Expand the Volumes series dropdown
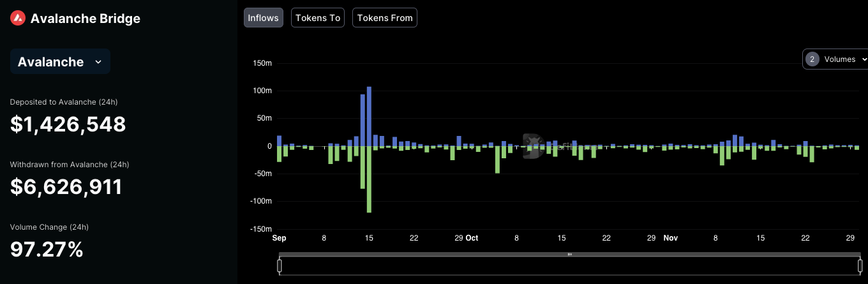The height and width of the screenshot is (284, 868). pyautogui.click(x=835, y=59)
